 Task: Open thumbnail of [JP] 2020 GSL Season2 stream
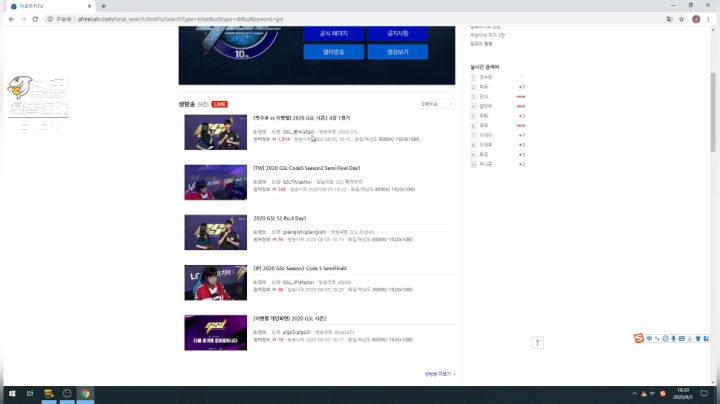tap(215, 282)
